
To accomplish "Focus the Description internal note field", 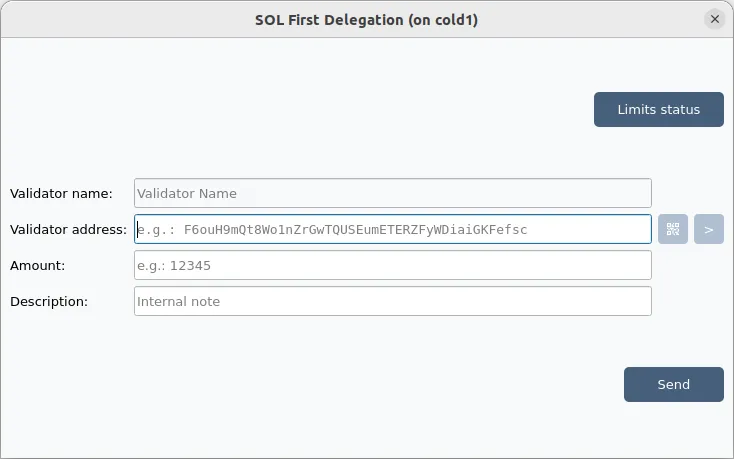I will (x=393, y=301).
